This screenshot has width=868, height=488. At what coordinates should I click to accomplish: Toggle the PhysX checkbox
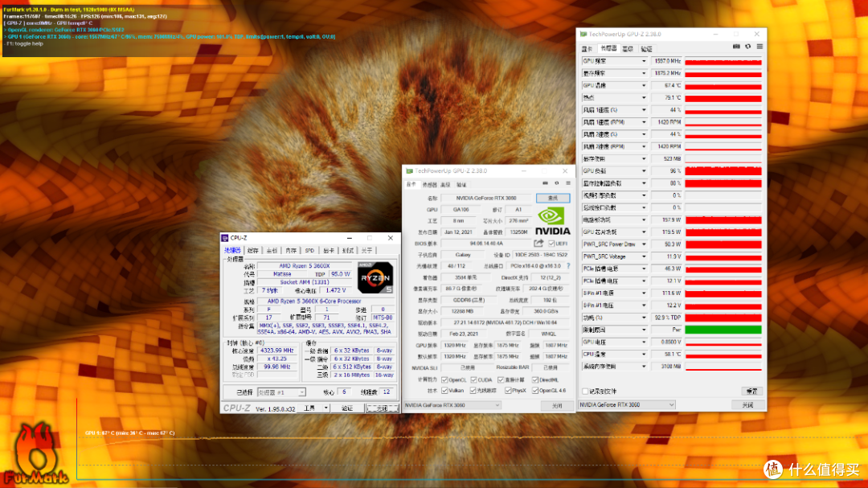508,391
